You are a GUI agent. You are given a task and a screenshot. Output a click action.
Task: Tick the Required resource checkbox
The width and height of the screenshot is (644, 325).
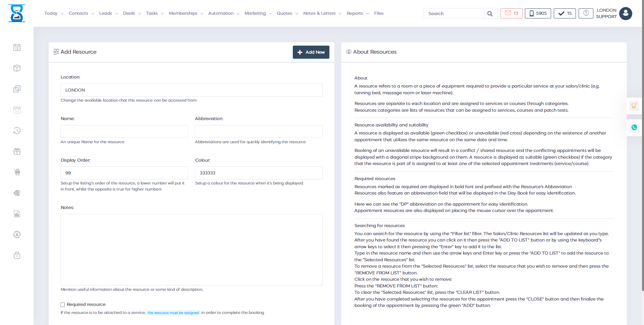point(63,305)
